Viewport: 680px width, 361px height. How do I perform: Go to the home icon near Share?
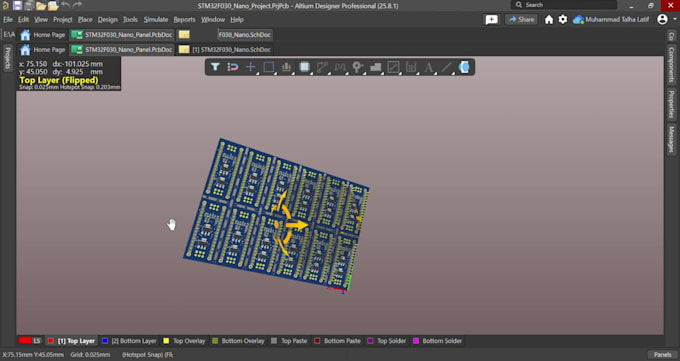tap(549, 20)
